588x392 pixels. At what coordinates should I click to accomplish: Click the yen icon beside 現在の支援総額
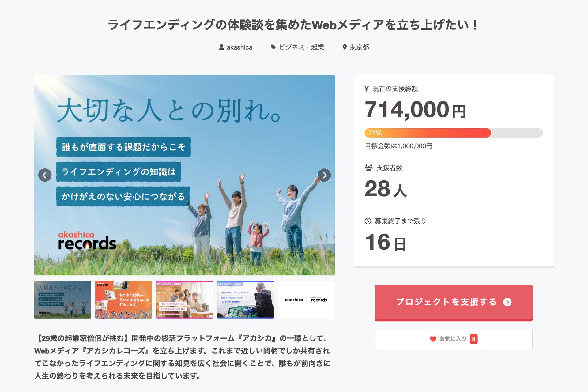tap(367, 89)
